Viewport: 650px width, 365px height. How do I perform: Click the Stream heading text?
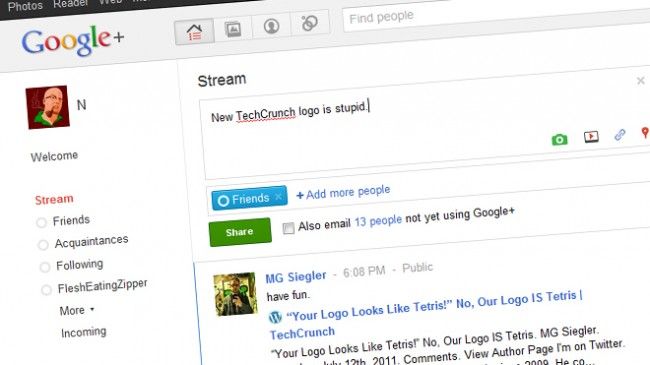(x=222, y=80)
